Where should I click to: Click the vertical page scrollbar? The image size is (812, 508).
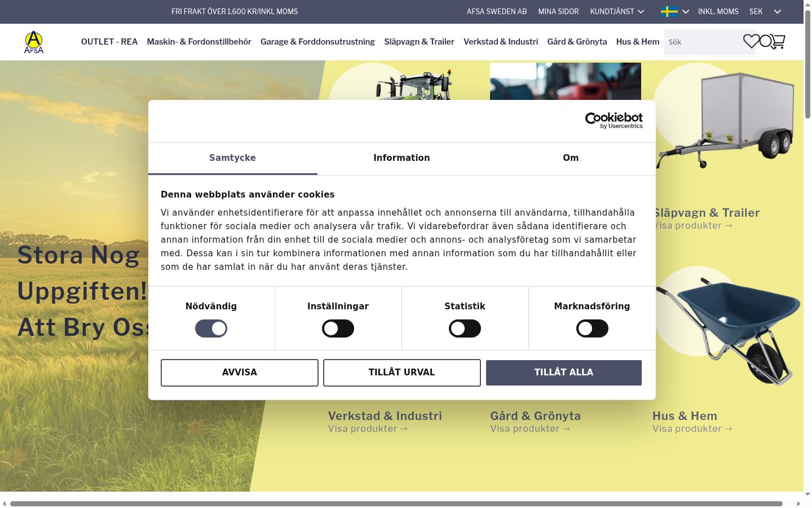pyautogui.click(x=807, y=65)
